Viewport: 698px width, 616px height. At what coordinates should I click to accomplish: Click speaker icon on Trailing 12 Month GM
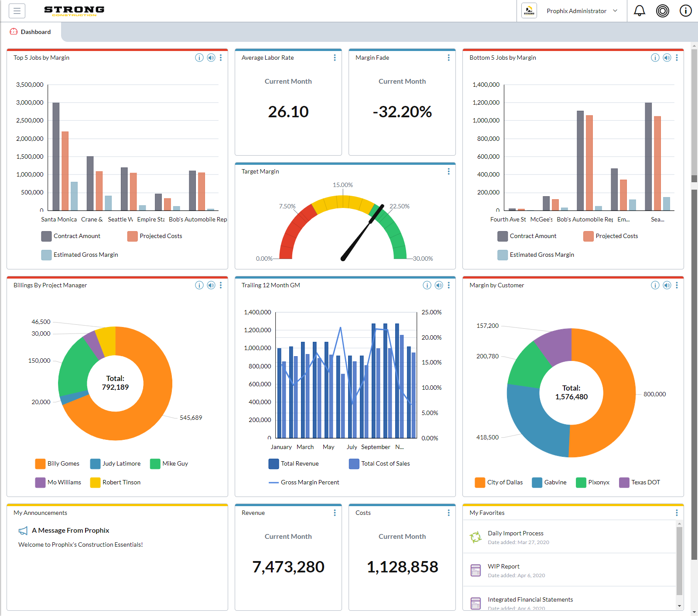(x=439, y=285)
